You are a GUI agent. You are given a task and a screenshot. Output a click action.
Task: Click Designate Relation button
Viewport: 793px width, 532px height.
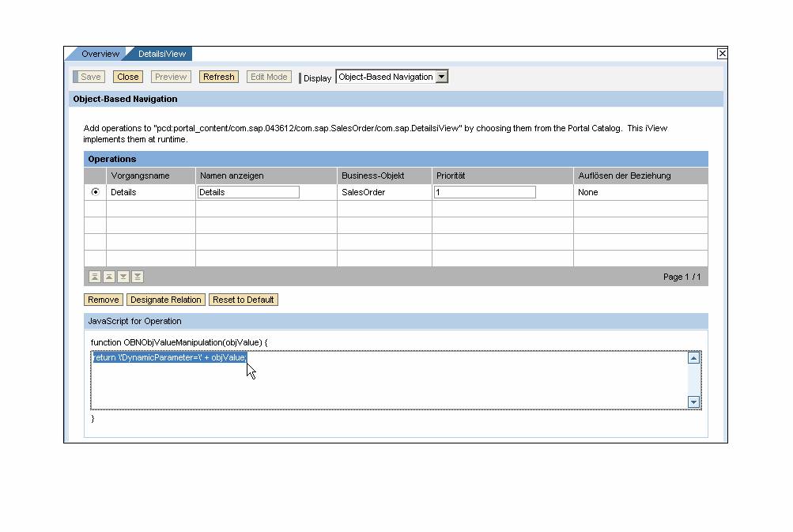pos(166,300)
